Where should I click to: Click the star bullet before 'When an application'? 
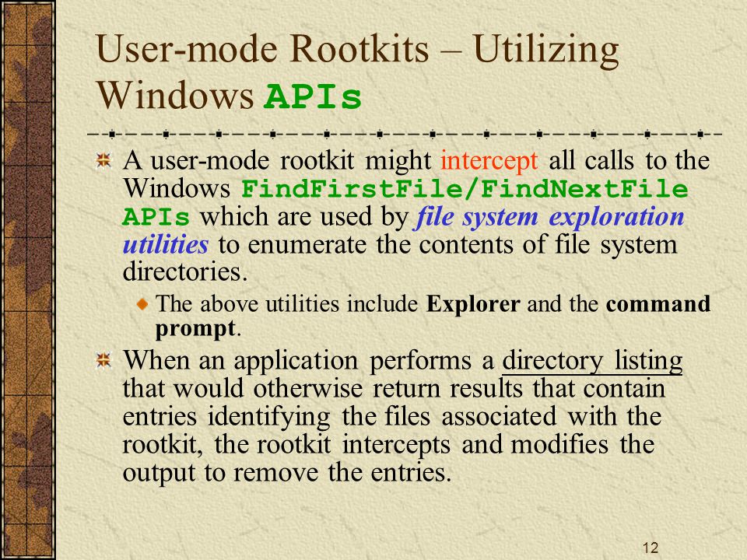(103, 360)
